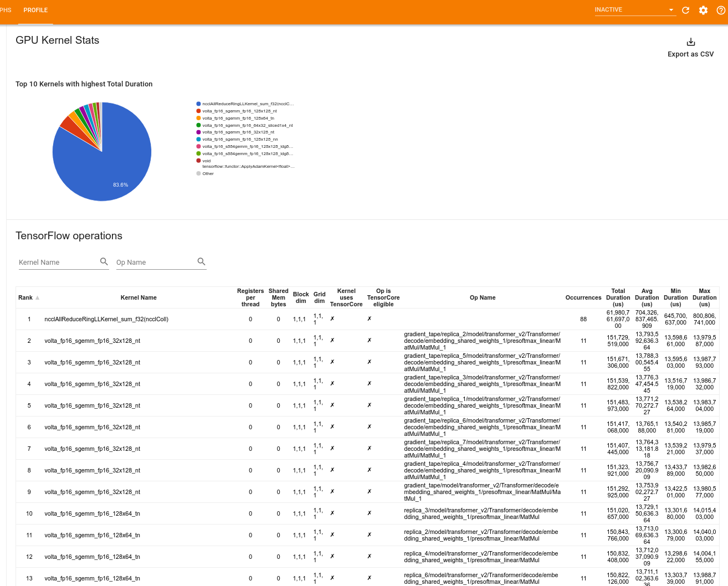Viewport: 728px width, 586px height.
Task: Sort by Total Duration (us) column
Action: point(618,297)
